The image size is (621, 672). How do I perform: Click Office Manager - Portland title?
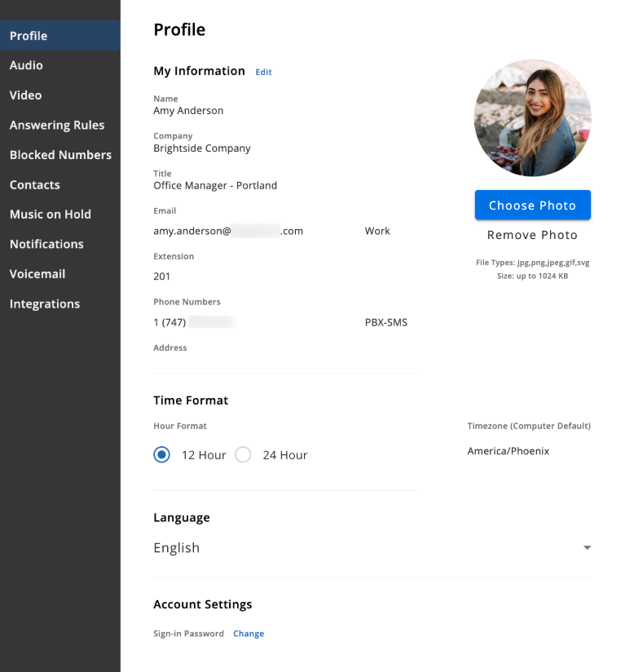coord(215,186)
